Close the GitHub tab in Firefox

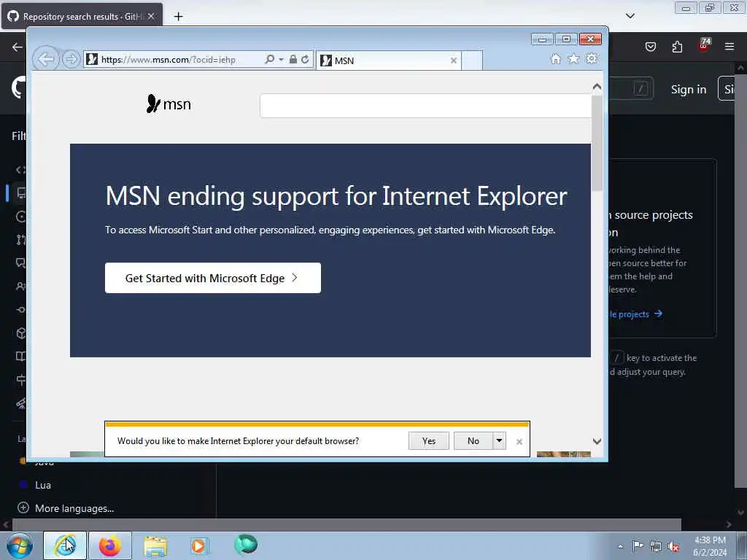pos(151,16)
